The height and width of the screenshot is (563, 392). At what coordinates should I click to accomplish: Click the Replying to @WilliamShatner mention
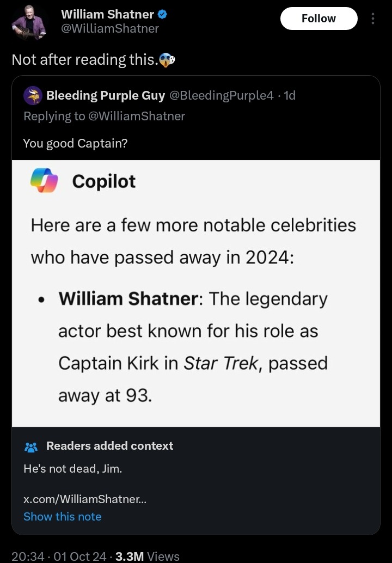coord(136,116)
